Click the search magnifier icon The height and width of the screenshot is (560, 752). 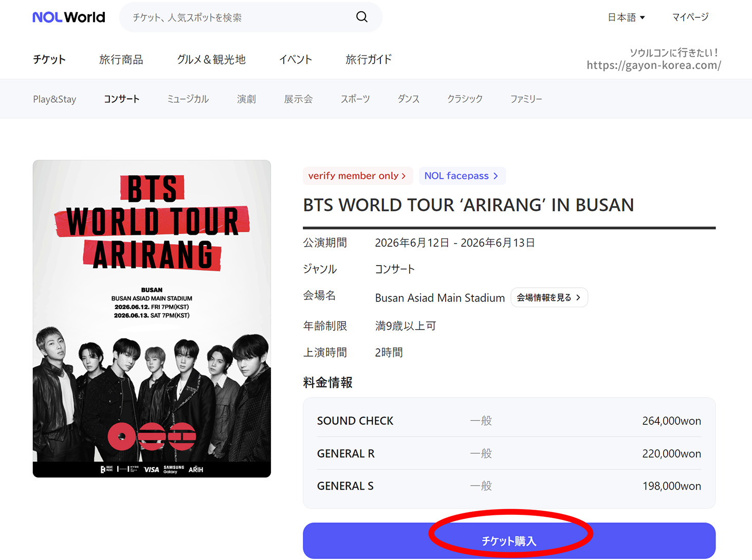362,17
